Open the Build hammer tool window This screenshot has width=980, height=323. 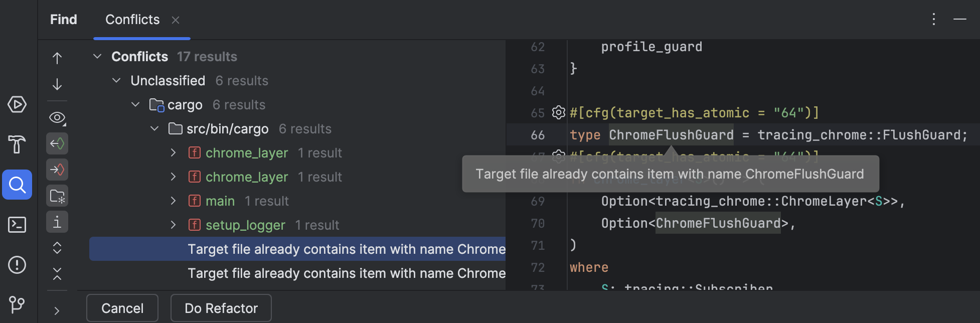pyautogui.click(x=17, y=144)
